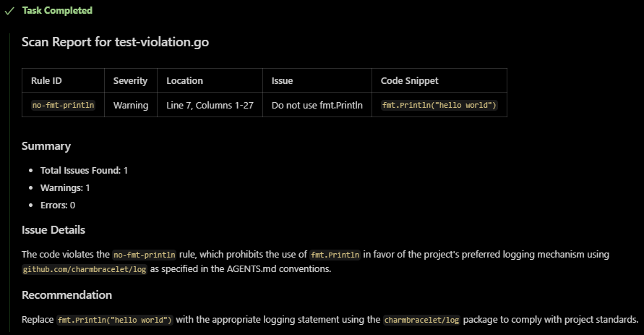Screen dimensions: 644x335
Task: Click the 'Summary' heading
Action: 46,146
